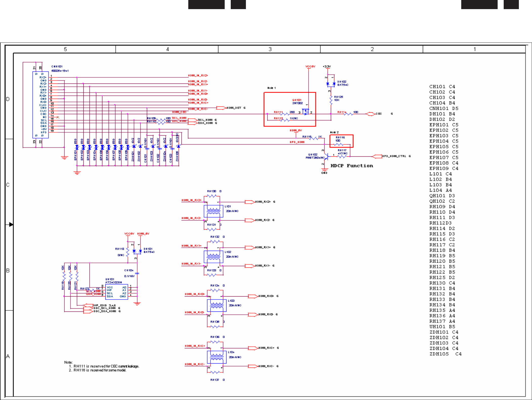Screen dimensions: 532x400
Task: Click the L104 choke near HDMI_RXC outputs
Action: [x=217, y=357]
